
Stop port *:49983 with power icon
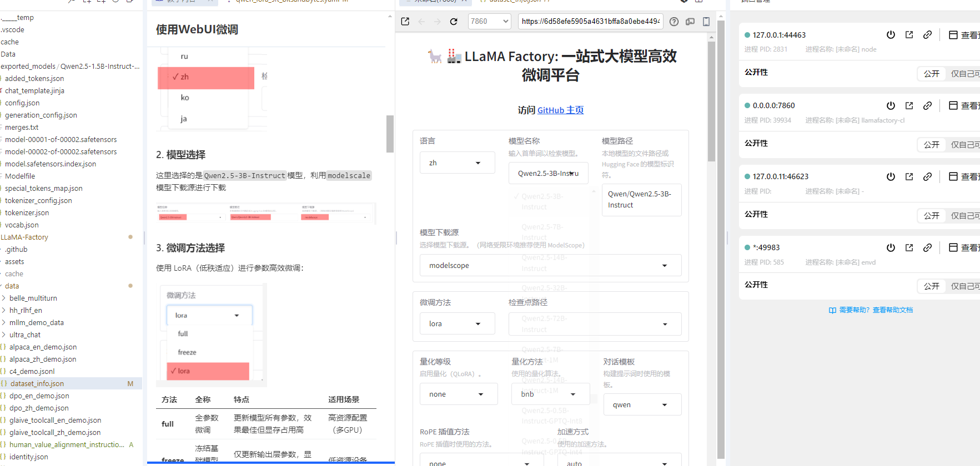coord(891,247)
